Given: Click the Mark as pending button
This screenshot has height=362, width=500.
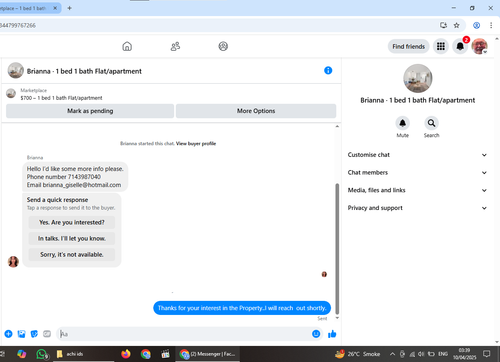Looking at the screenshot, I should point(90,111).
